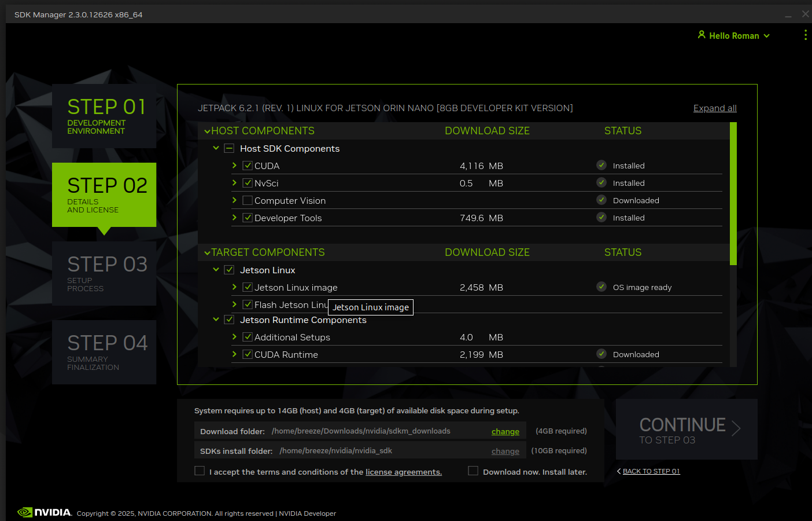Expand the CUDA component row
The image size is (812, 521).
coord(234,166)
